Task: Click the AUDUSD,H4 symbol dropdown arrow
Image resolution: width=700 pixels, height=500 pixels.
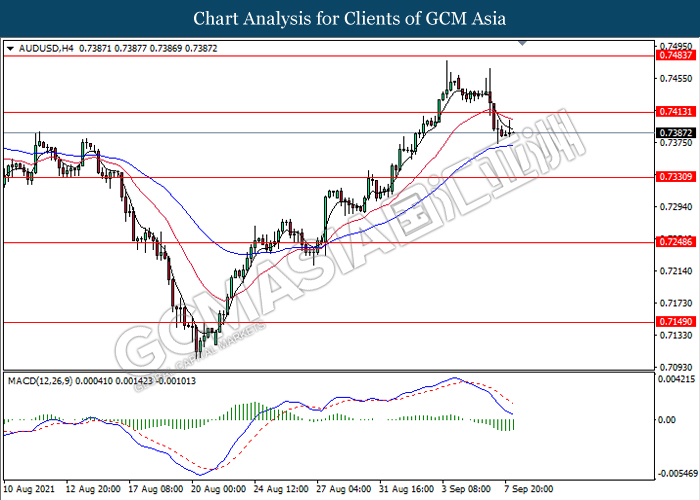Action: pyautogui.click(x=11, y=48)
